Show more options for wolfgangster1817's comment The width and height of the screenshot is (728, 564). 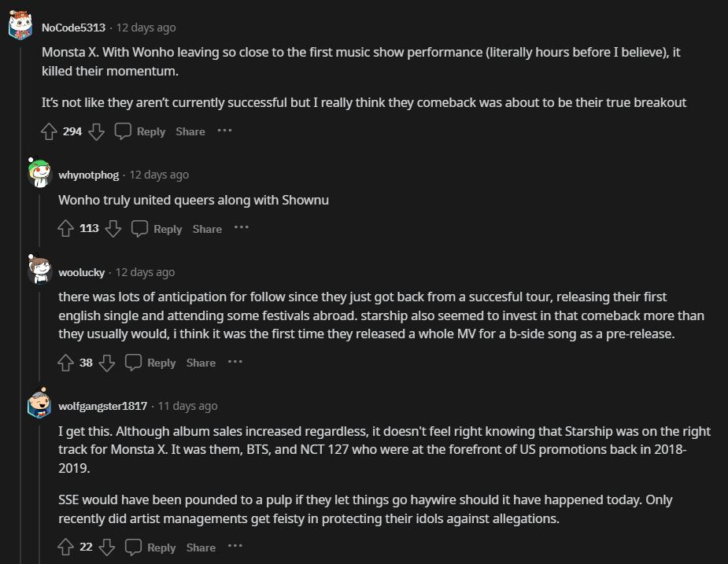pos(235,547)
